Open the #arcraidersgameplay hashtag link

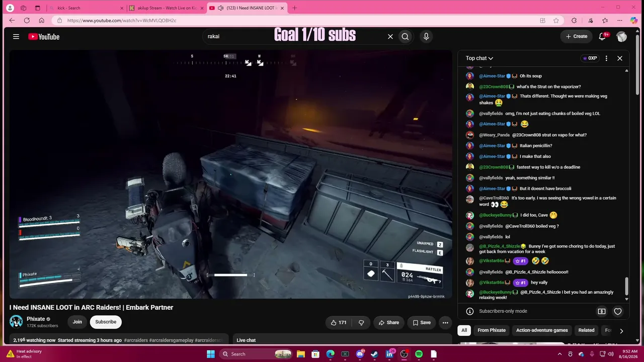[171, 340]
